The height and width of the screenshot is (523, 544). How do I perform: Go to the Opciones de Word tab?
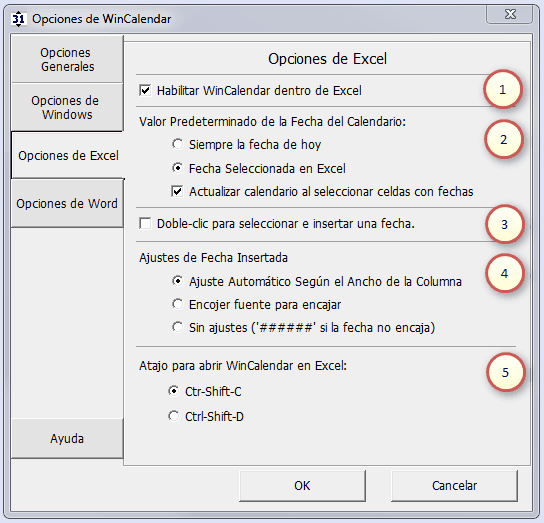pyautogui.click(x=67, y=203)
